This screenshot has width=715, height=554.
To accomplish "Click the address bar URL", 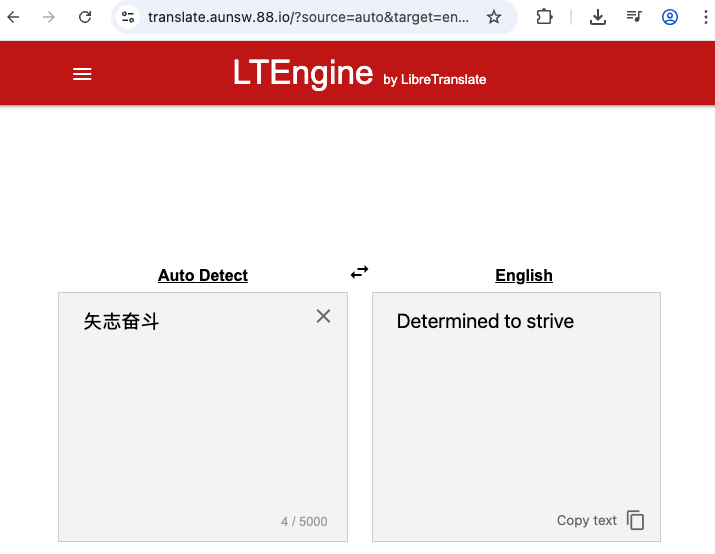I will 308,17.
